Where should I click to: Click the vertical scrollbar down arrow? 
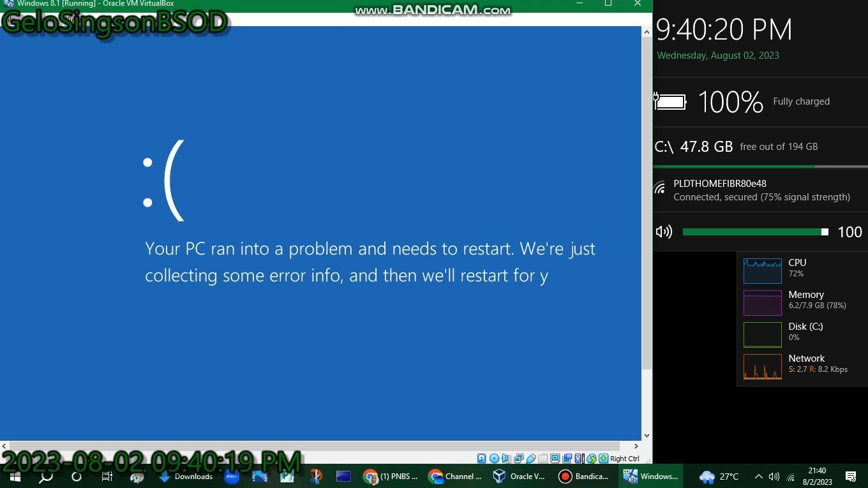647,436
